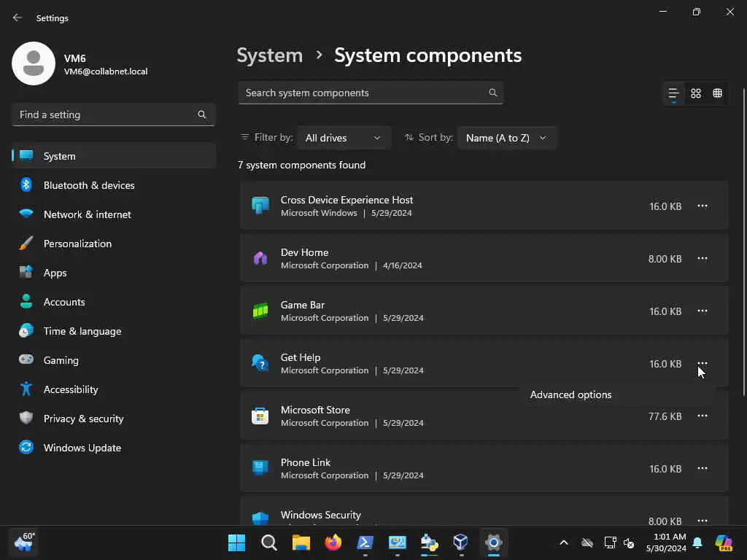Open Apps settings page
747x560 pixels.
point(113,273)
